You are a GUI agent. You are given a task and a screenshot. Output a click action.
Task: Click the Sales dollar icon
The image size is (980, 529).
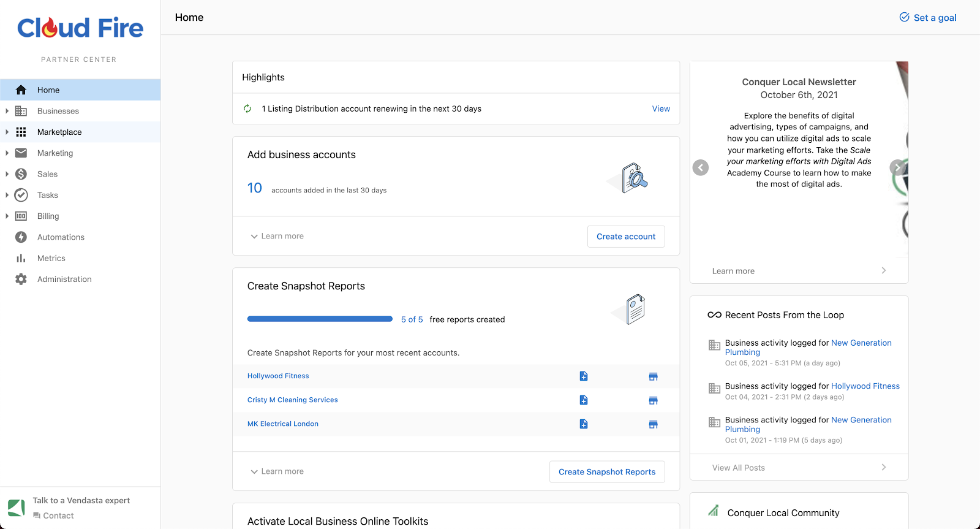21,174
